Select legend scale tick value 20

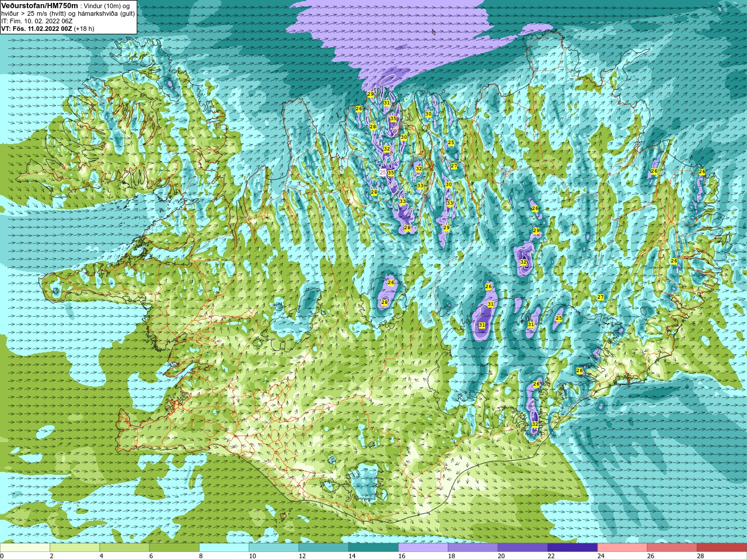tap(501, 556)
